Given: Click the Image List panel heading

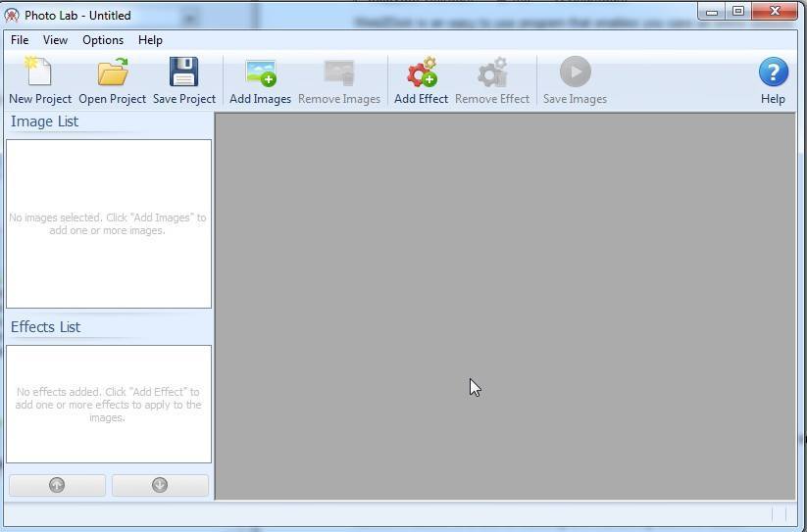Looking at the screenshot, I should pos(45,121).
